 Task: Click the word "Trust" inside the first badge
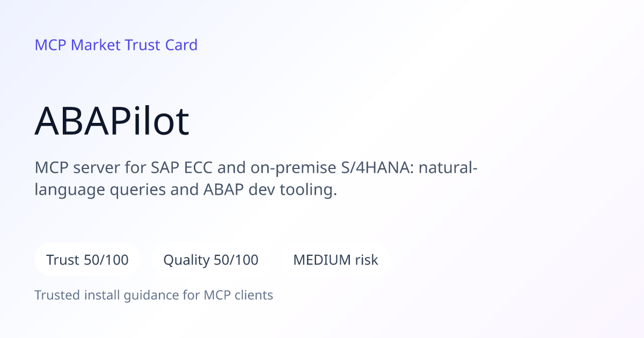(x=63, y=260)
